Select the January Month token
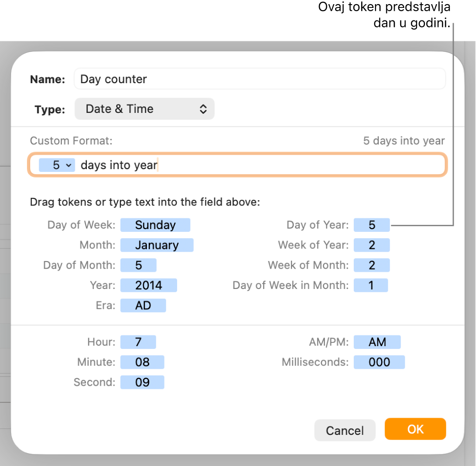Viewport: 476px width, 466px height. [157, 245]
